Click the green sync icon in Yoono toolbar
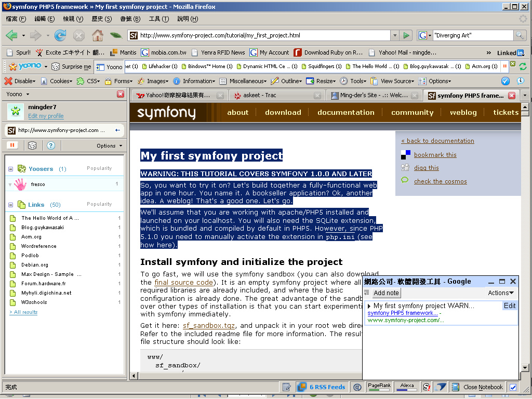Viewport: 532px width, 399px height. [523, 66]
